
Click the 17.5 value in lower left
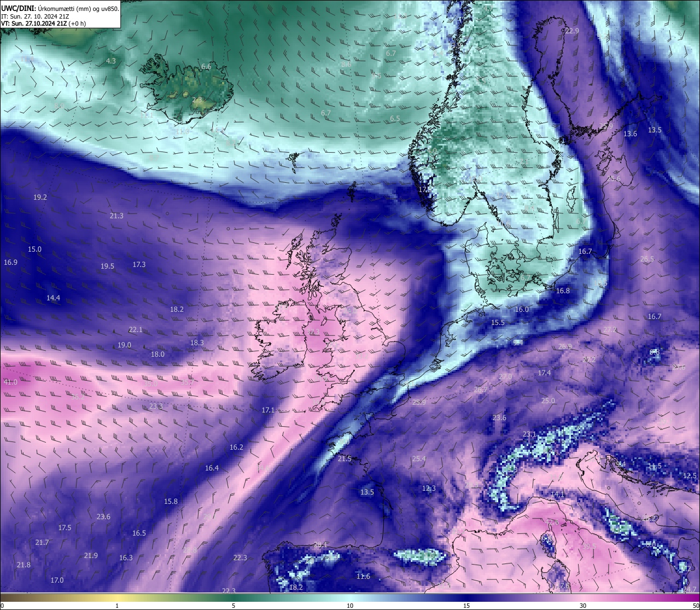pos(65,527)
